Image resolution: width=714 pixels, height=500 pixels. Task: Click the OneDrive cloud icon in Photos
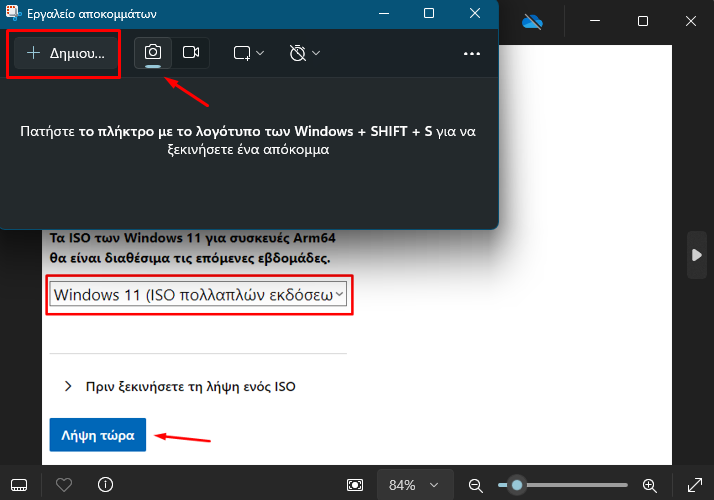(x=532, y=21)
